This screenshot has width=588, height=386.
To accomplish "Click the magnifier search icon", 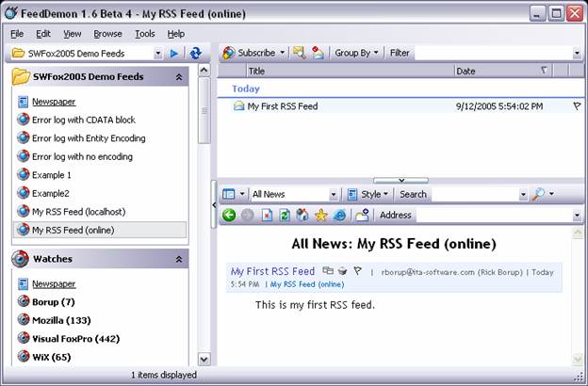I will tap(538, 194).
